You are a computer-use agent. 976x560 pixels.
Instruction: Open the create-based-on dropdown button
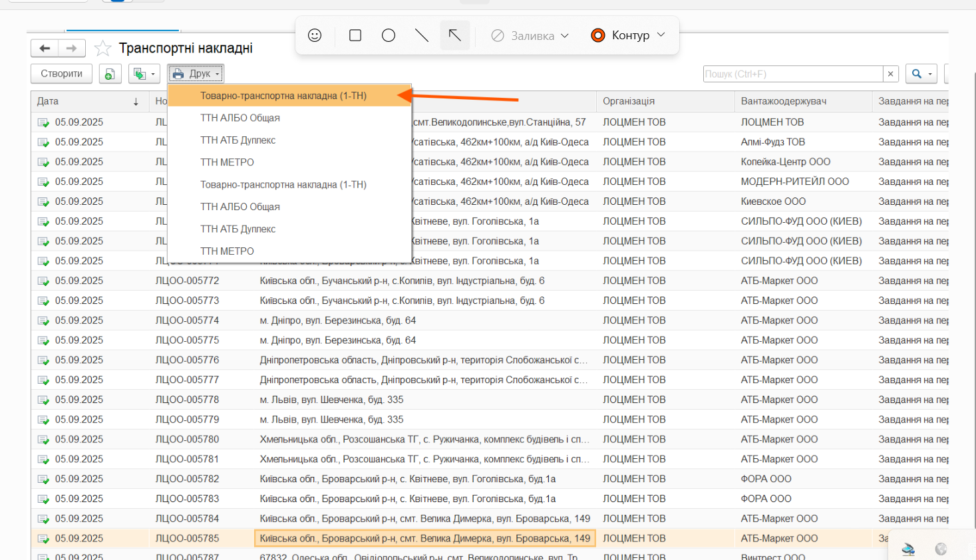point(144,74)
